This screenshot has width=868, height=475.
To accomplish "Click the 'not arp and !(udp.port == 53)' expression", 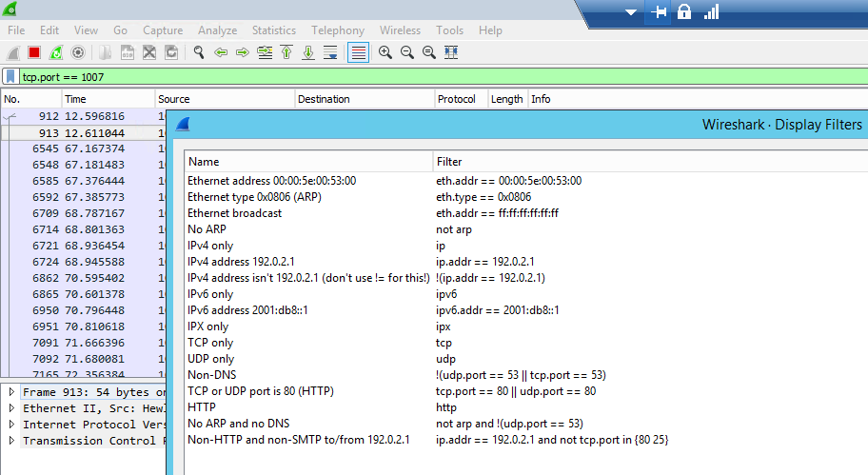I will (x=509, y=424).
